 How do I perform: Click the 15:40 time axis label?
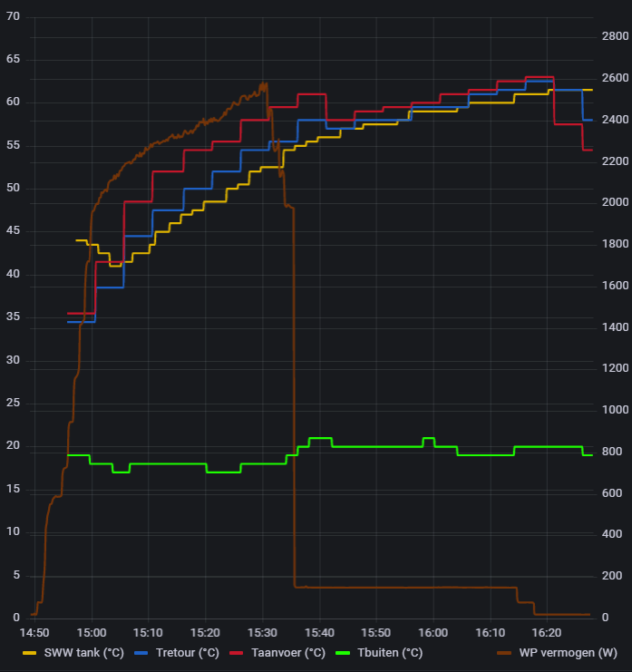(x=319, y=633)
